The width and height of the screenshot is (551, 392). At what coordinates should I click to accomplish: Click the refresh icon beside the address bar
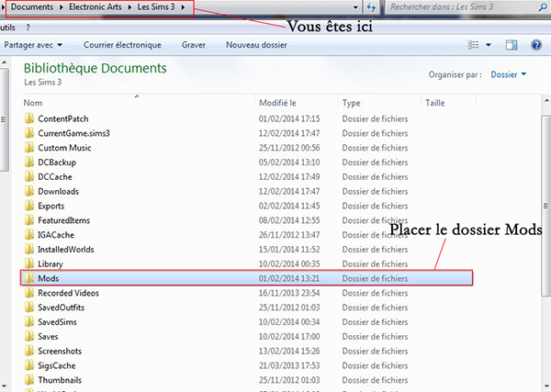tap(372, 8)
